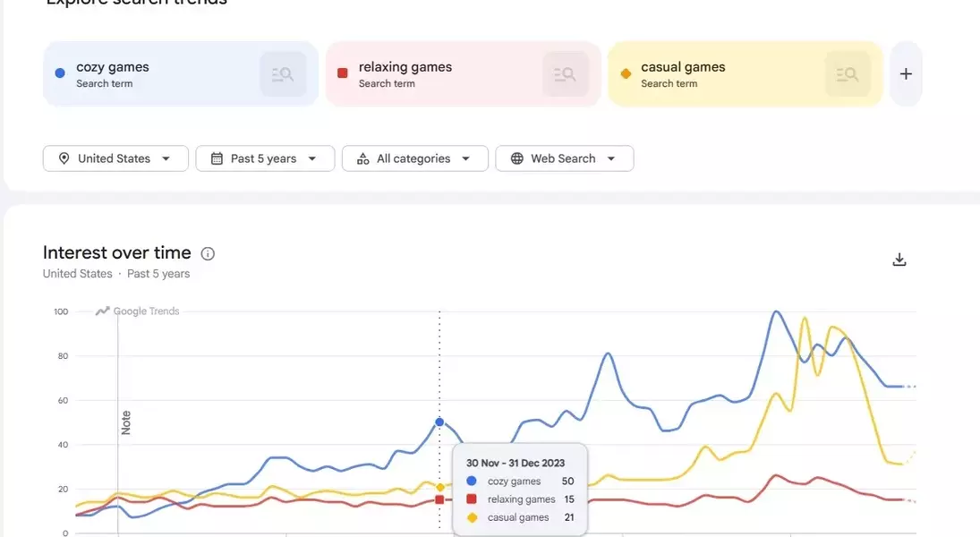Image resolution: width=980 pixels, height=537 pixels.
Task: Click casual games value 21 in tooltip
Action: pos(568,517)
